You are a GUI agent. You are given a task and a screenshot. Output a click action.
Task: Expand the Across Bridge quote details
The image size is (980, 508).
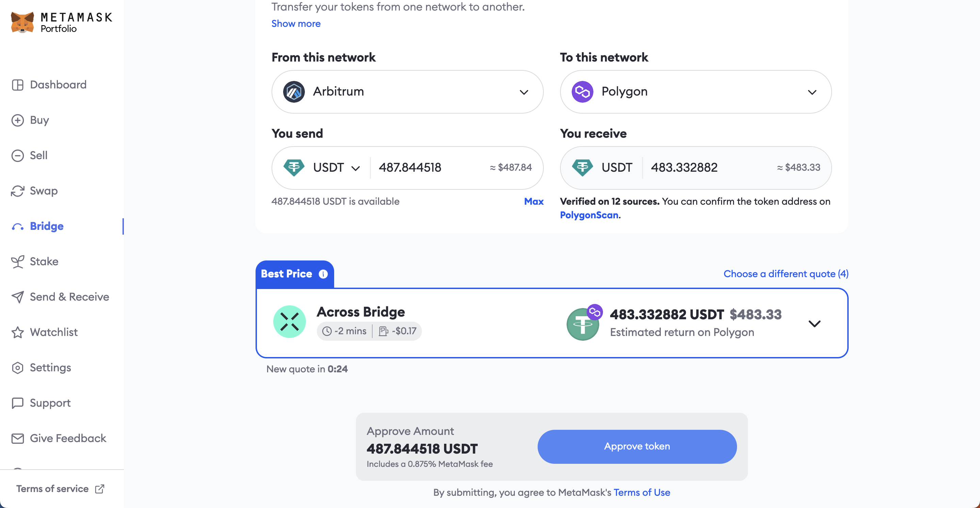[x=815, y=323]
